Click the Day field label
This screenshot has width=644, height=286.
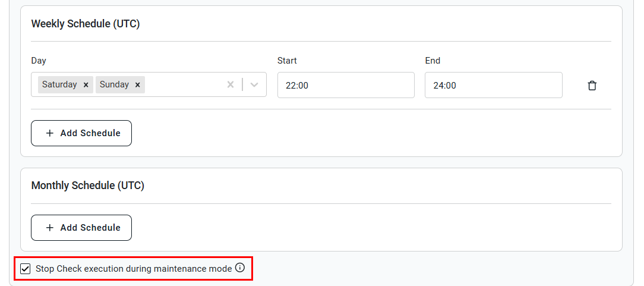39,61
